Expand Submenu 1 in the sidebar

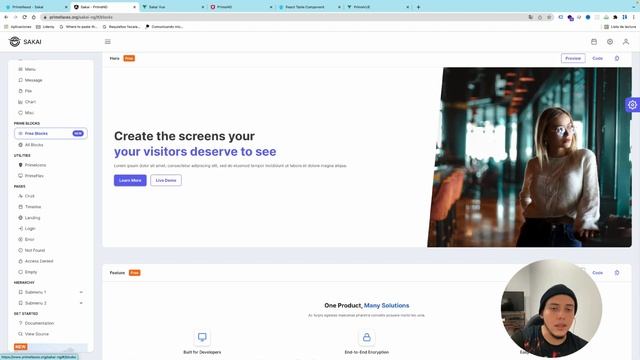click(51, 292)
